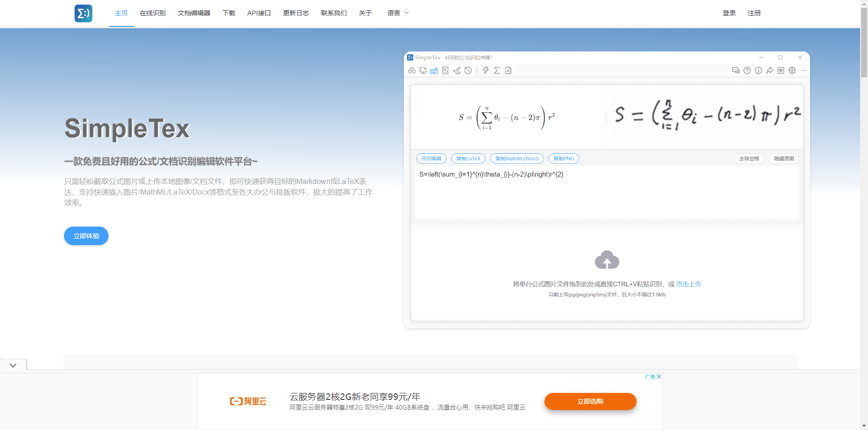Click the question mark help icon

[x=747, y=70]
